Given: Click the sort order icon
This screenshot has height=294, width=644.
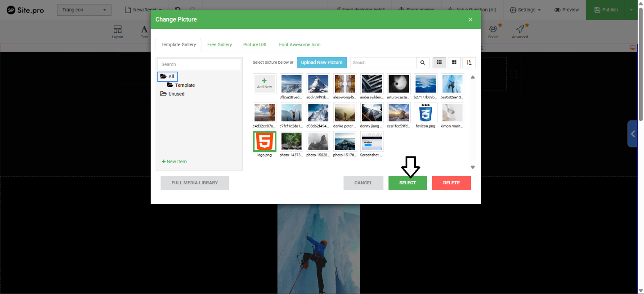Looking at the screenshot, I should tap(469, 62).
